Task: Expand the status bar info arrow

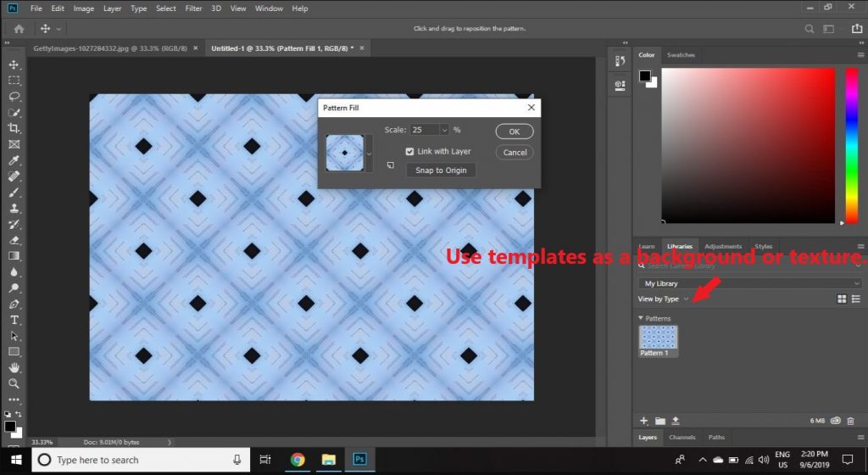Action: (170, 442)
